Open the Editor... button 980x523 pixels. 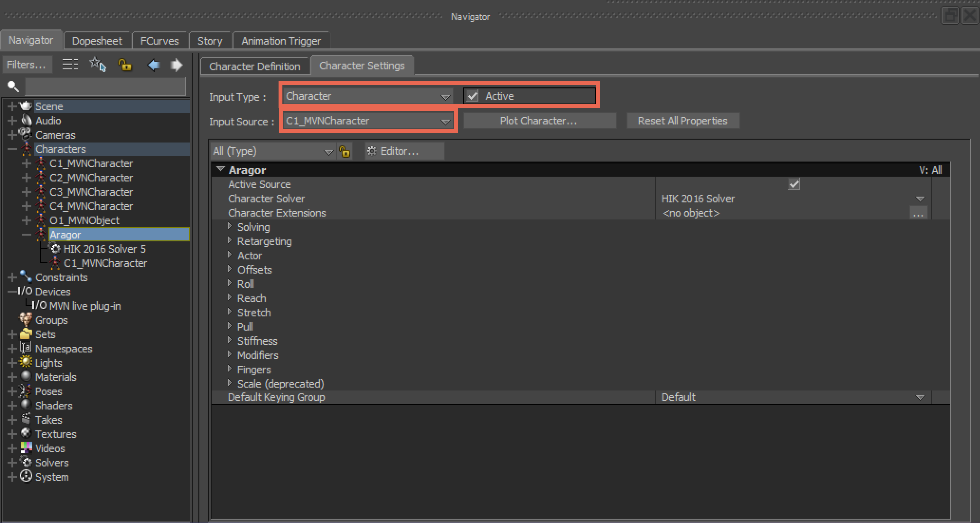pyautogui.click(x=404, y=152)
